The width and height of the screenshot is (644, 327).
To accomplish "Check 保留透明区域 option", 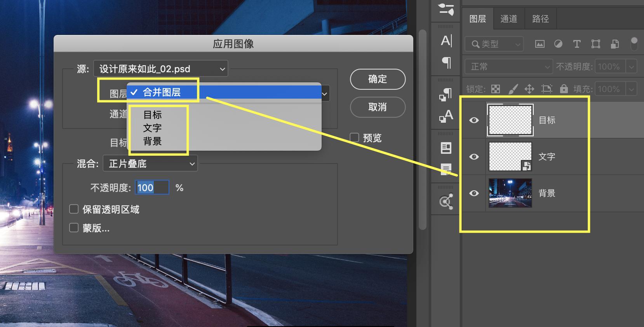I will (x=74, y=209).
